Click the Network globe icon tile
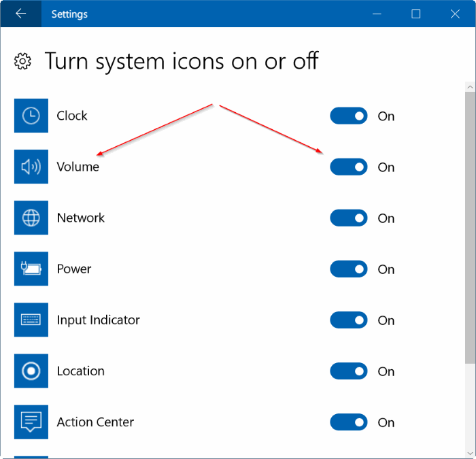 [x=31, y=218]
